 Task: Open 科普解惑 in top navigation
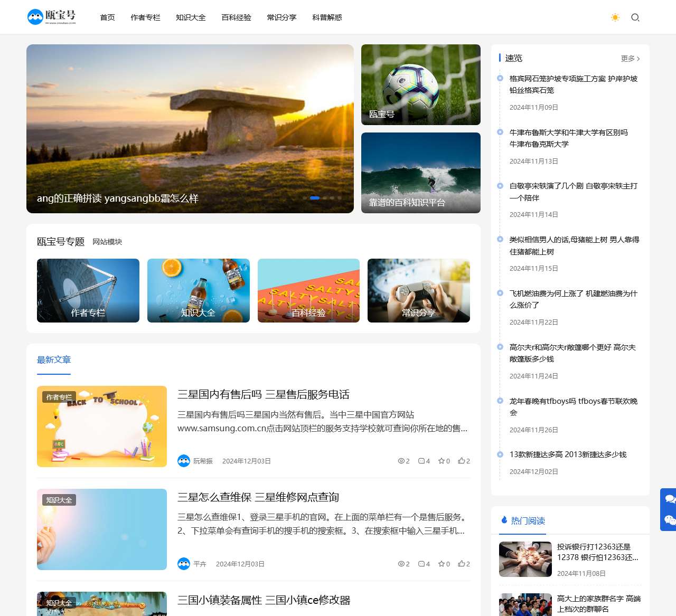tap(327, 17)
